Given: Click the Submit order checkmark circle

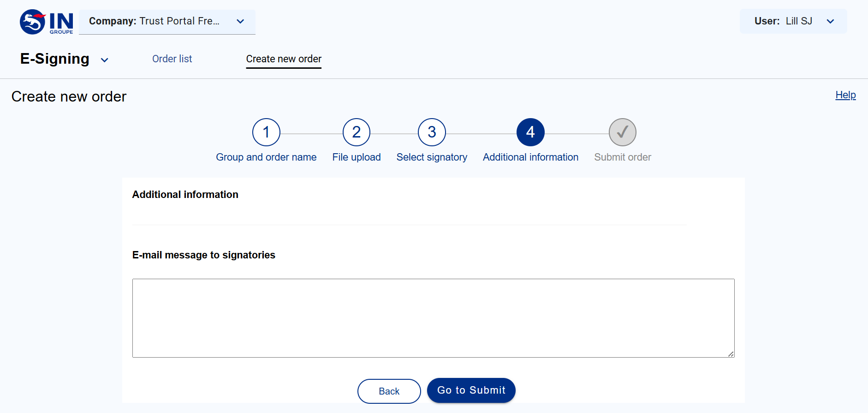Looking at the screenshot, I should click(x=623, y=132).
